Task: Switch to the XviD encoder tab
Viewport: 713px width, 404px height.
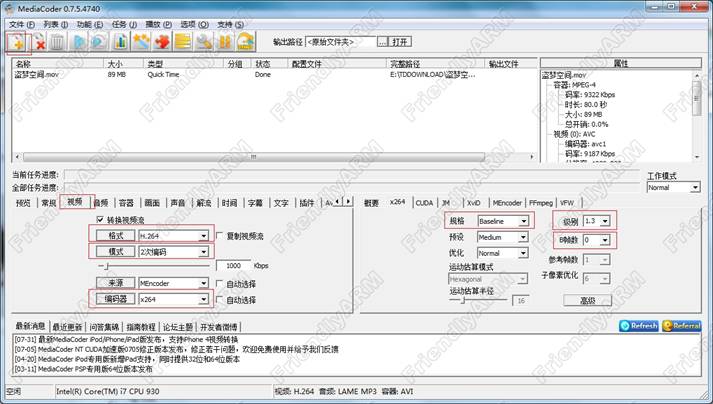Action: coord(473,203)
